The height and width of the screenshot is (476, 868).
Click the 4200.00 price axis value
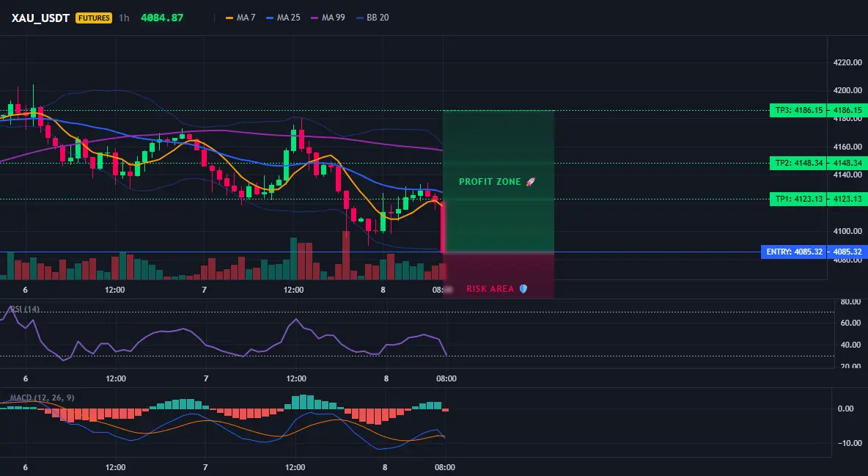pyautogui.click(x=847, y=90)
